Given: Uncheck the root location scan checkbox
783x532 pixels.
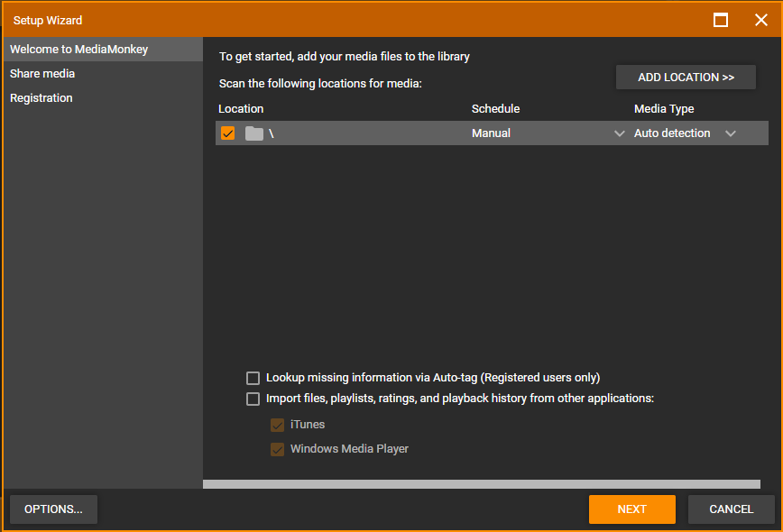Looking at the screenshot, I should tap(228, 133).
